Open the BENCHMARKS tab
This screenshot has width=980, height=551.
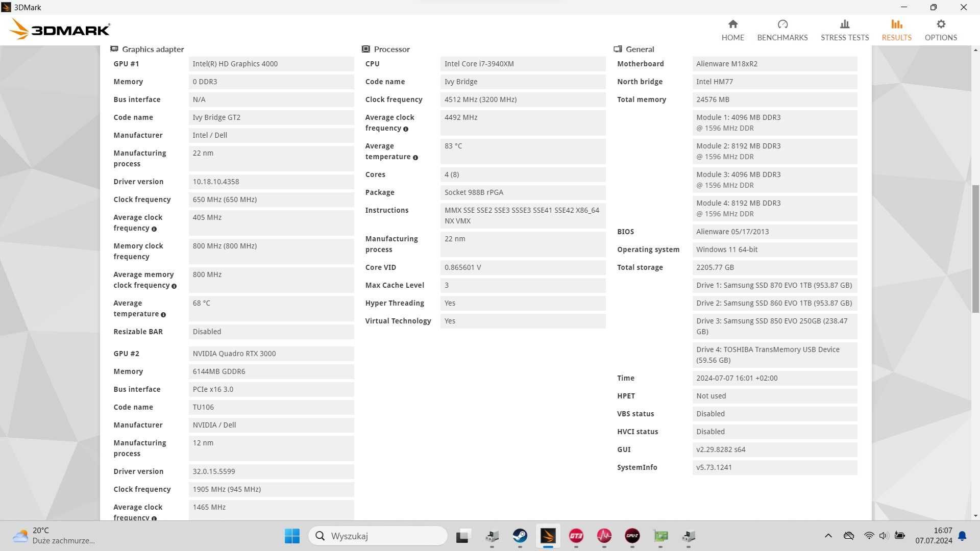782,30
